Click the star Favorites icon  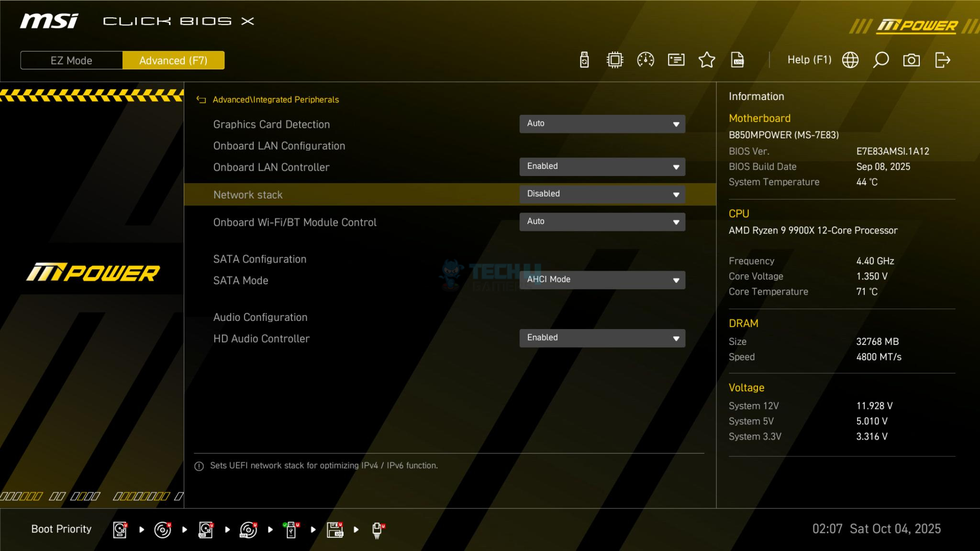coord(707,60)
